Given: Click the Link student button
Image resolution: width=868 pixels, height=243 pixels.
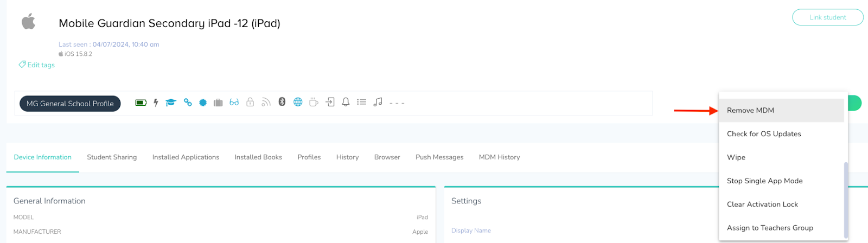Looking at the screenshot, I should pos(827,17).
